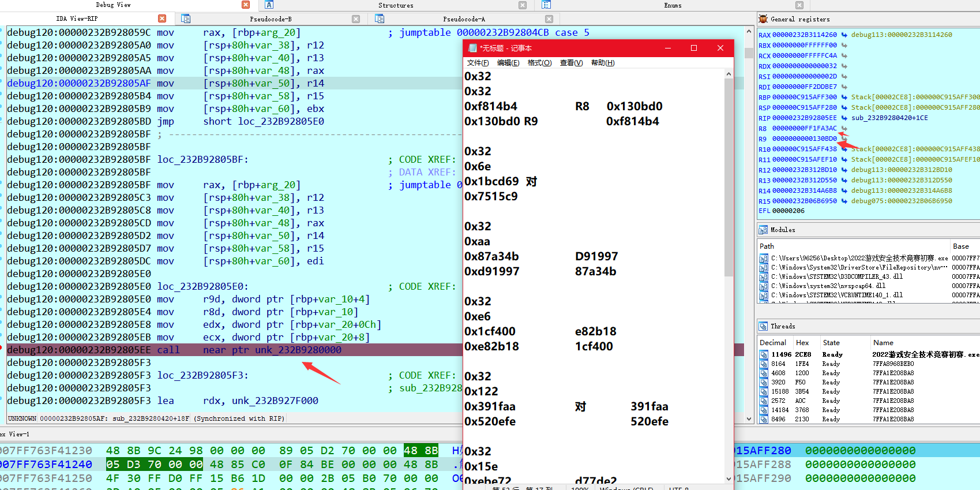Sort modules by the Base column header
The image size is (980, 490).
(x=965, y=246)
